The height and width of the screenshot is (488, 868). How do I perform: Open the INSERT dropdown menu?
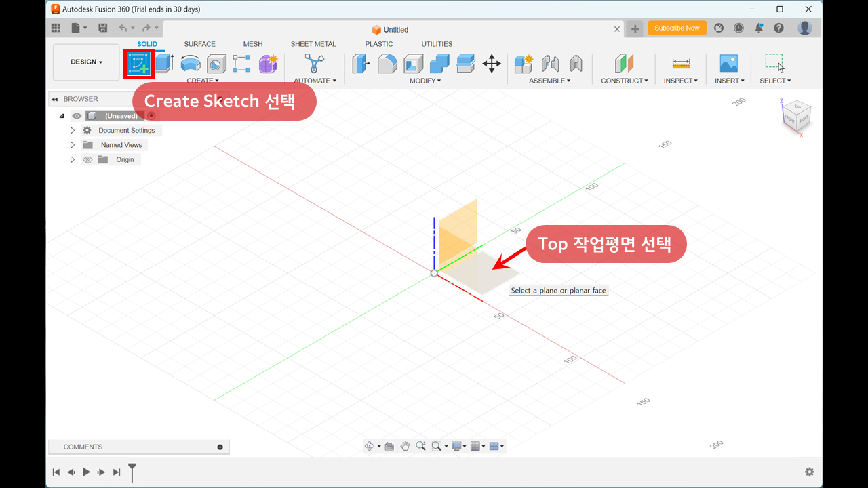click(x=730, y=81)
